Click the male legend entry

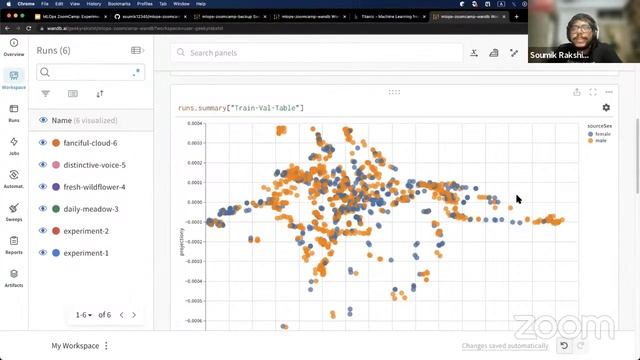point(597,140)
